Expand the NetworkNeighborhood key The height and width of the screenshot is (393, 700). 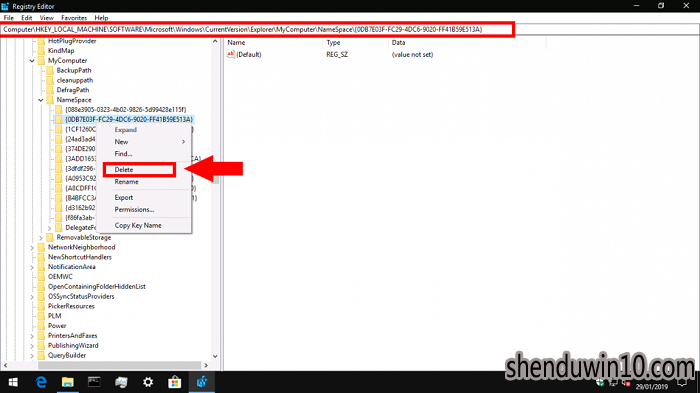32,247
